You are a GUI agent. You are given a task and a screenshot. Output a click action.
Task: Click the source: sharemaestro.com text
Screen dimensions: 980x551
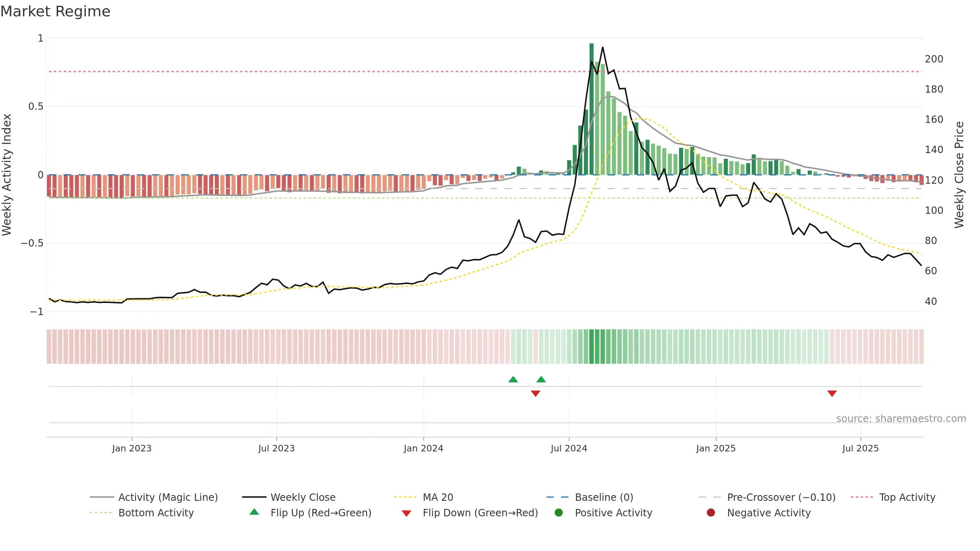(901, 419)
